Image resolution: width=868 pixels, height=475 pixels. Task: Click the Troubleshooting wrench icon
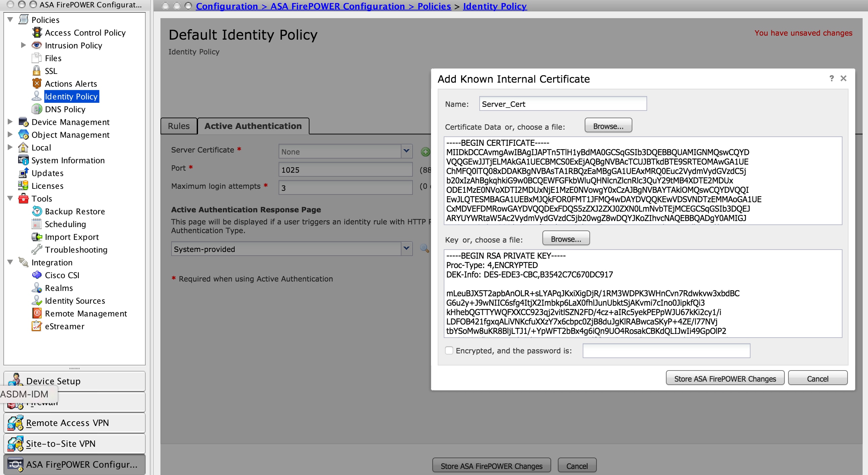37,250
